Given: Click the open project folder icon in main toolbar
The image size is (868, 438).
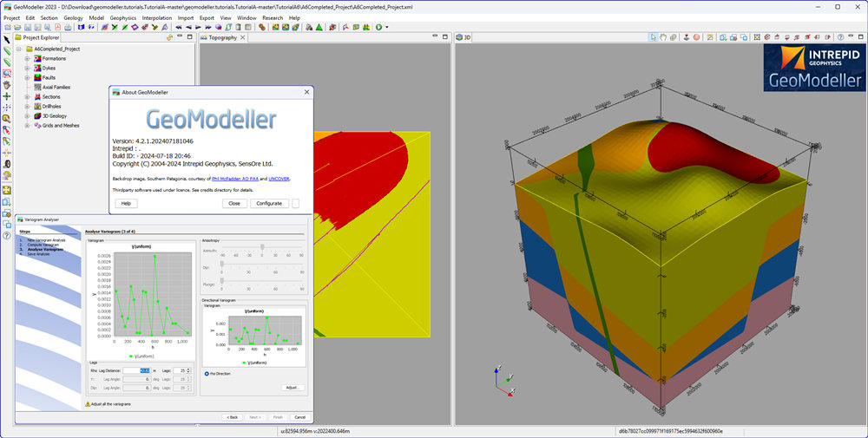Looking at the screenshot, I should (x=17, y=27).
